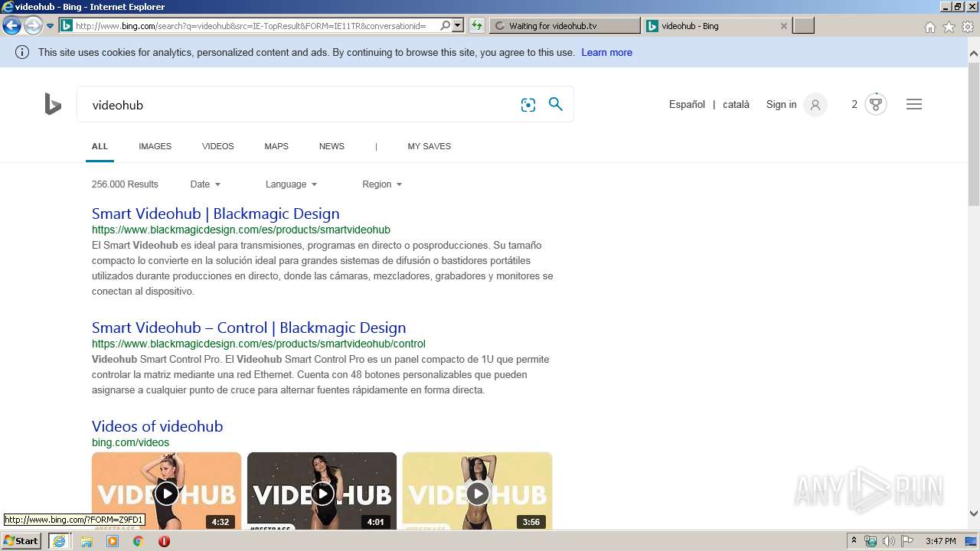Screen dimensions: 980x551
Task: Click the 'Sign in' link
Action: click(x=781, y=104)
